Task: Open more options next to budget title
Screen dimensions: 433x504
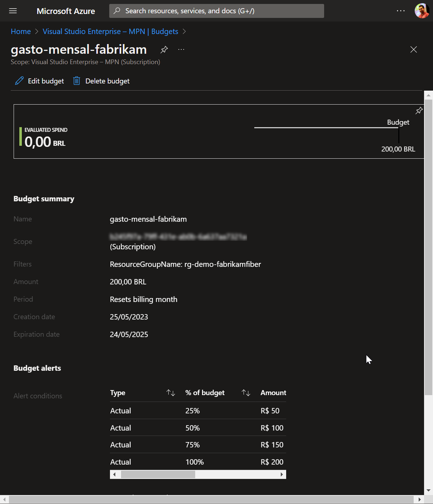Action: (181, 49)
